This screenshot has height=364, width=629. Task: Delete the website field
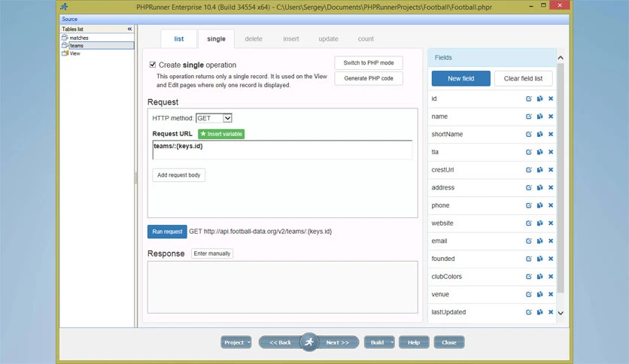pyautogui.click(x=551, y=223)
